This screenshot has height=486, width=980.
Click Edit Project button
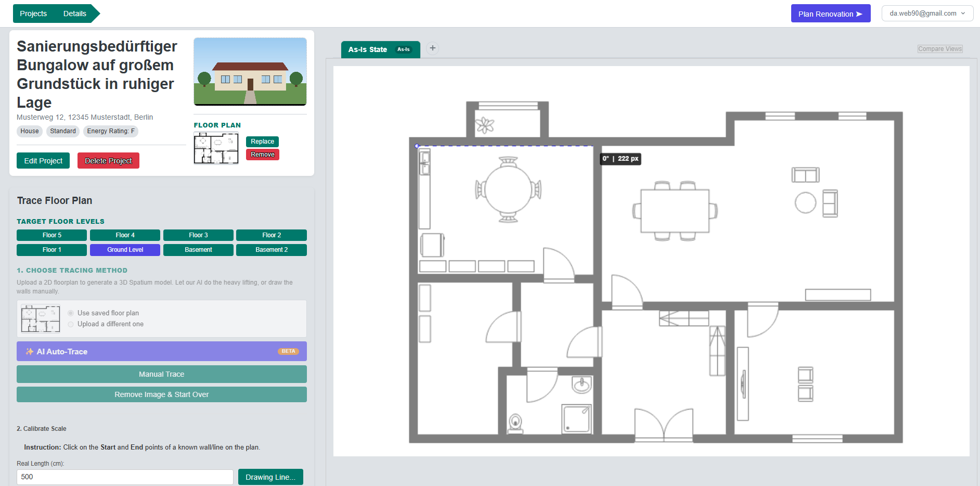click(43, 161)
